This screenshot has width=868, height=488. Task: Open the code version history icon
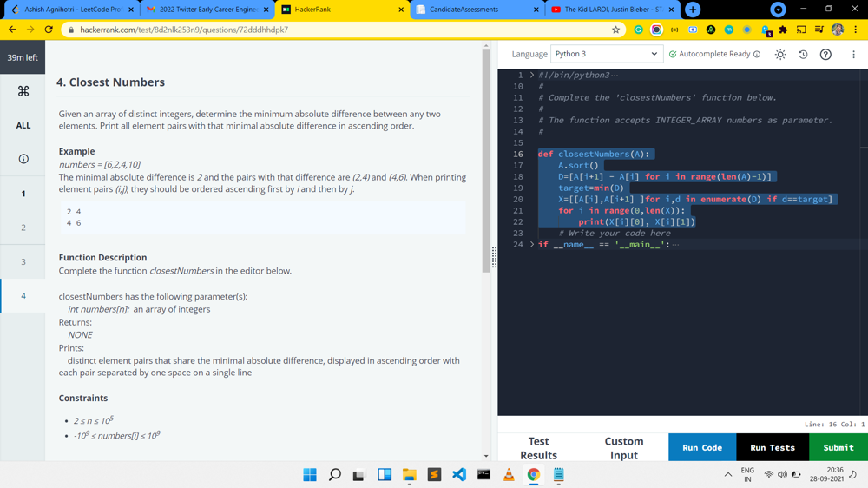point(803,55)
